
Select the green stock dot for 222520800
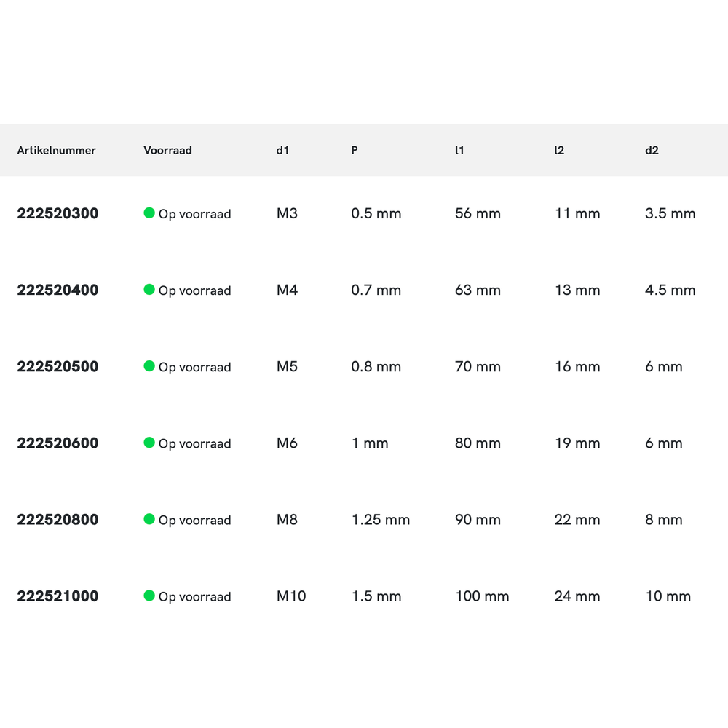149,519
